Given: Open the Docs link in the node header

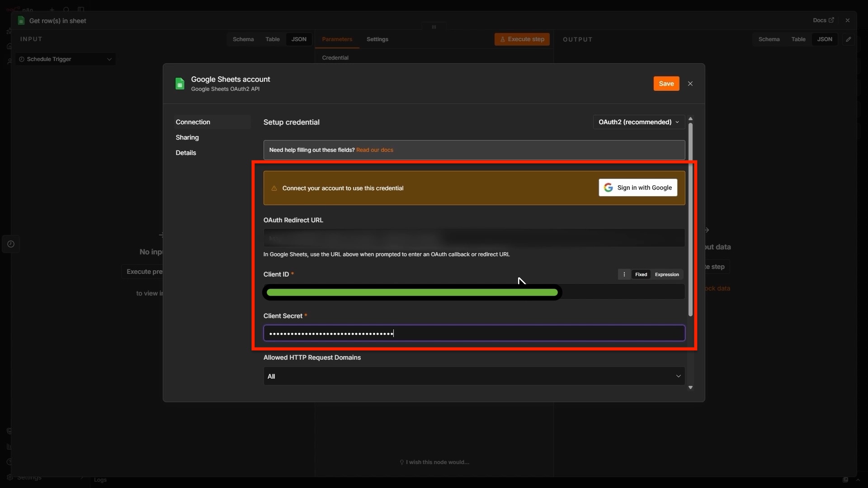Looking at the screenshot, I should [x=823, y=20].
